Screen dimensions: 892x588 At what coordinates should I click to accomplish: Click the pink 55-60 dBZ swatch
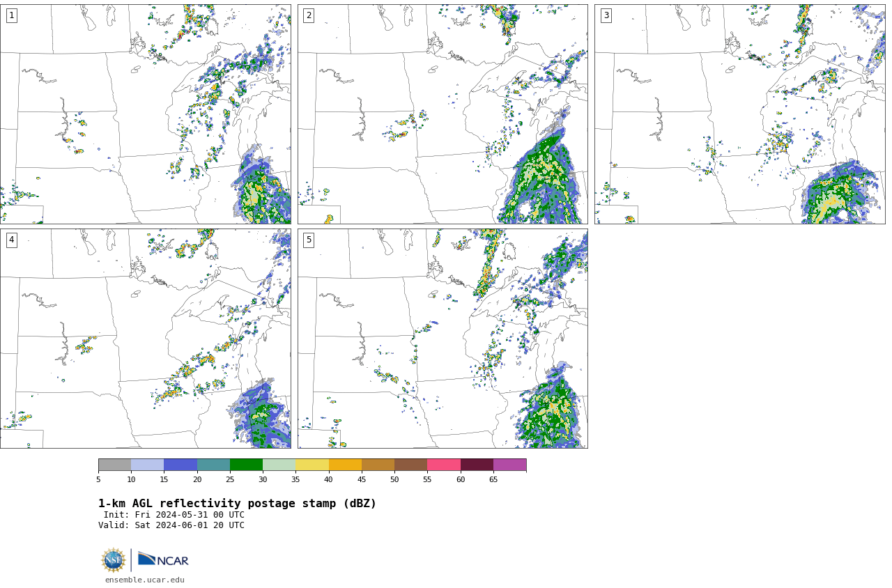tap(444, 465)
